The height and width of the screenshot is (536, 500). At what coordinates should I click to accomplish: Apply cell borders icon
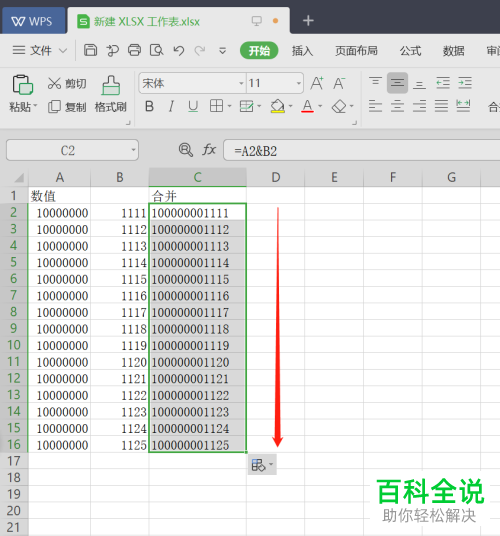(x=216, y=106)
